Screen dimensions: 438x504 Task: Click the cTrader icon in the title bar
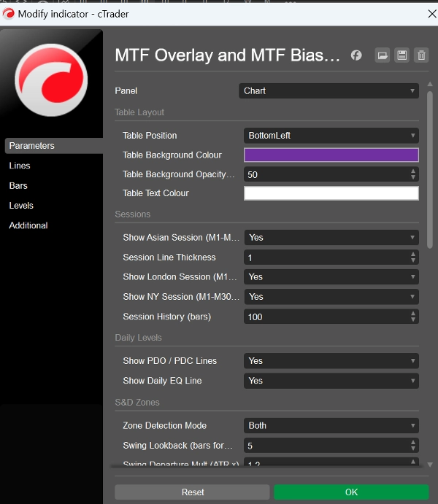point(9,14)
